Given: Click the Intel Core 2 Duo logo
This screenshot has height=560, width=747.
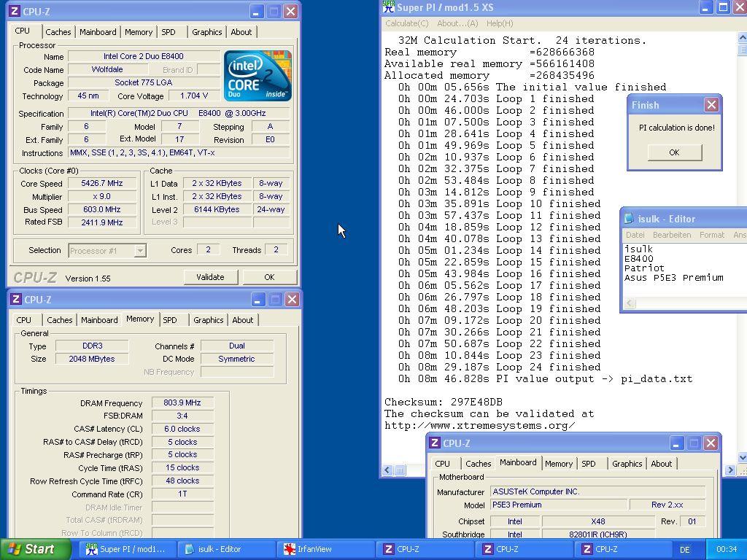Looking at the screenshot, I should [258, 75].
